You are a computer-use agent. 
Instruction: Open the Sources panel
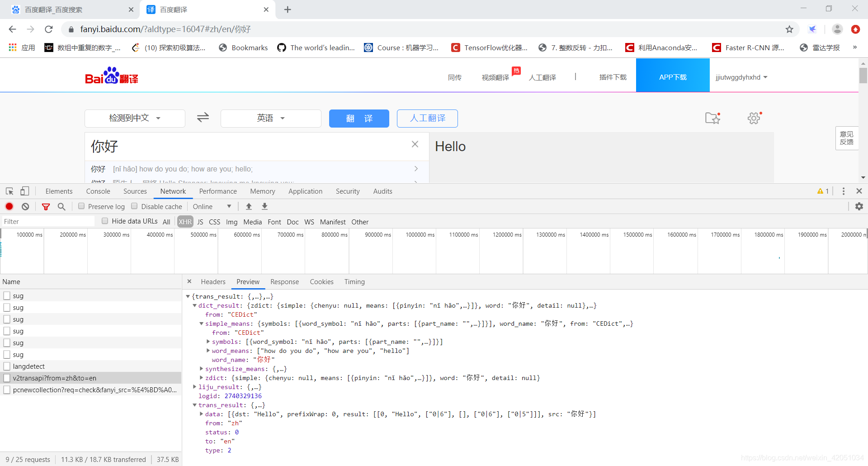(x=135, y=191)
